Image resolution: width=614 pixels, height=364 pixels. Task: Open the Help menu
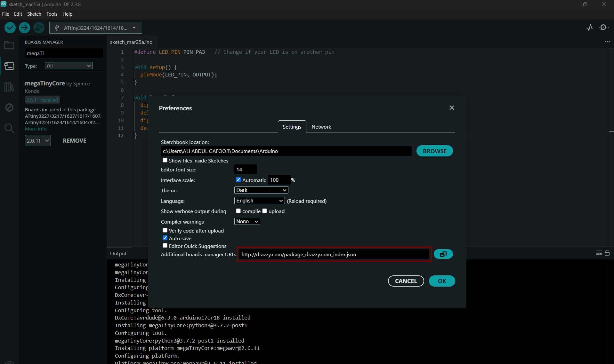[x=67, y=14]
